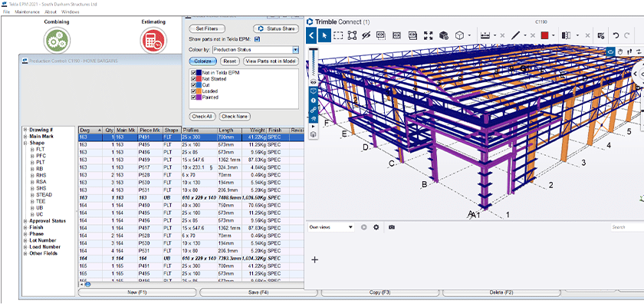644x307 pixels.
Task: Uncheck the 'Cut' status checkbox
Action: (x=194, y=85)
